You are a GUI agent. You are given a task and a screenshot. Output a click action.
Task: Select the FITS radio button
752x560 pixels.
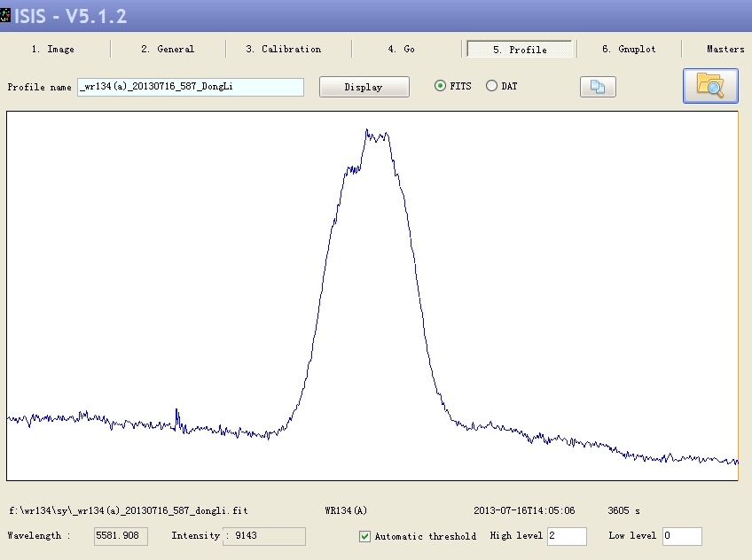441,87
